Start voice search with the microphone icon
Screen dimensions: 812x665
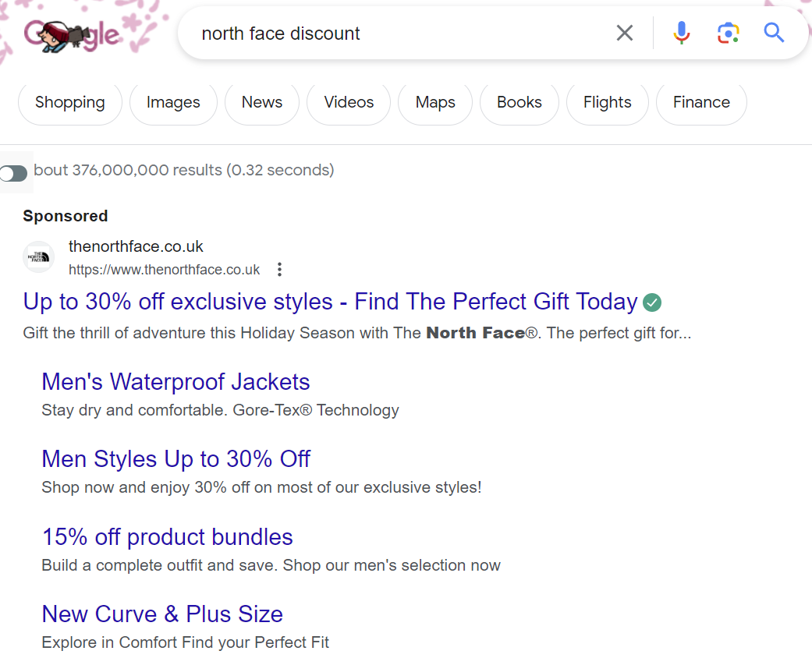click(682, 33)
